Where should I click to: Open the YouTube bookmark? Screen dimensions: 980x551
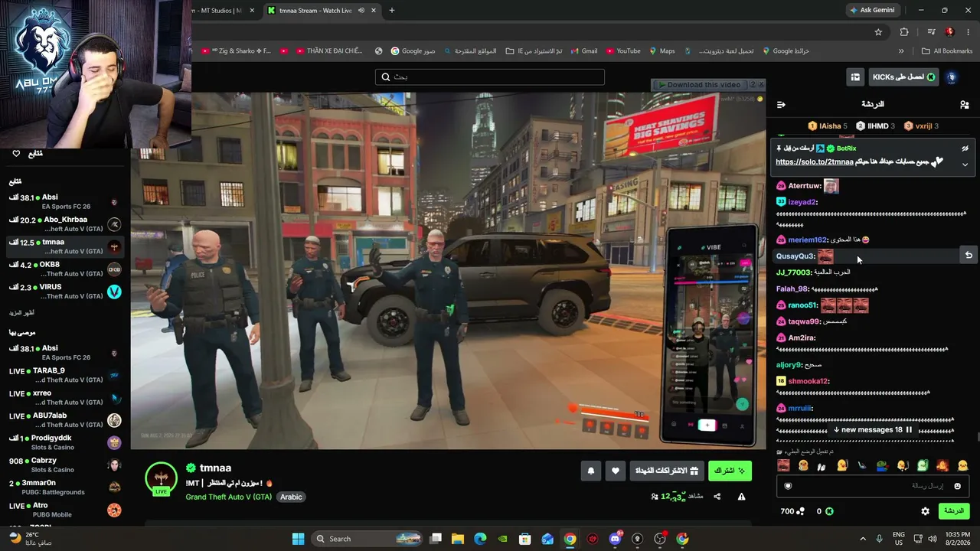pos(622,51)
